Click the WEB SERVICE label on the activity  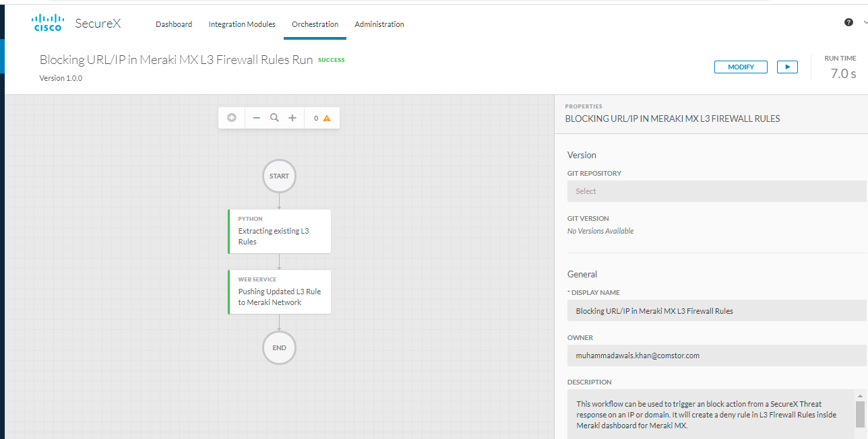coord(257,279)
